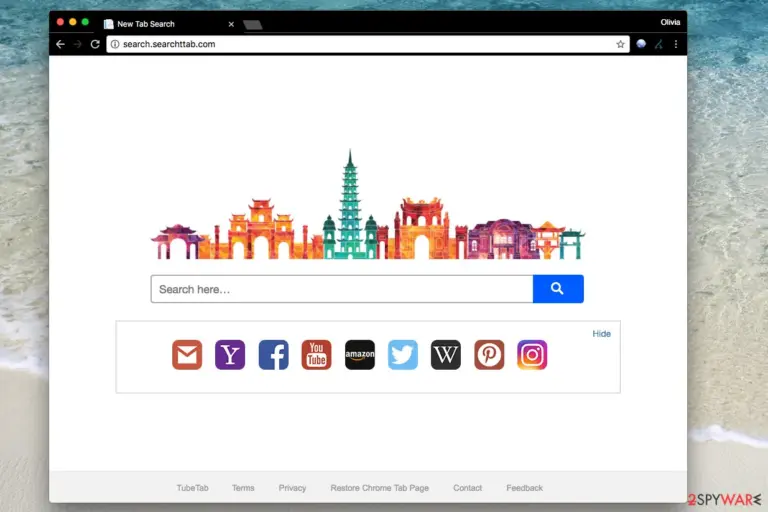This screenshot has height=512, width=768.
Task: Open the Privacy footer link
Action: coord(292,488)
